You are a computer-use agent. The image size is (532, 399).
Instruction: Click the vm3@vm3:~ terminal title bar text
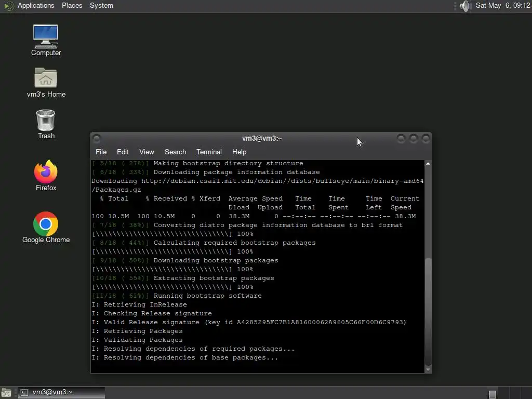[x=262, y=138]
